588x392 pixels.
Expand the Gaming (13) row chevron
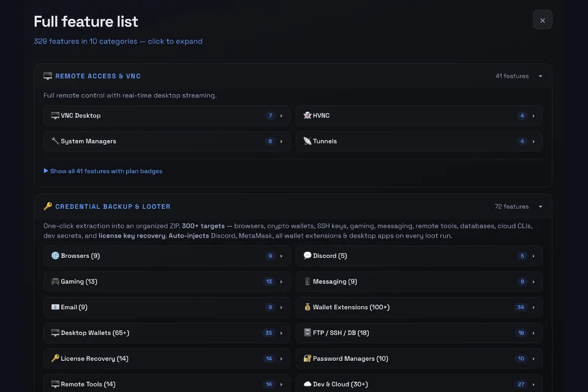[x=281, y=282]
